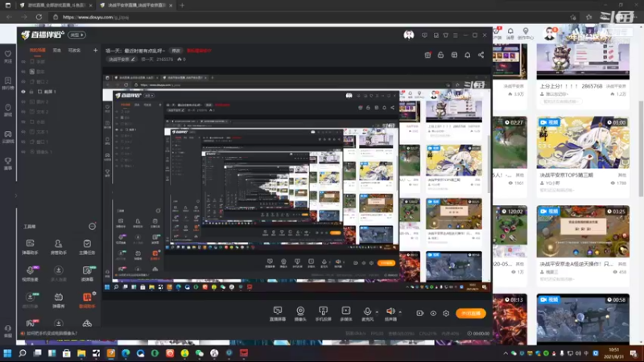Switch to the first orange scene tab

tap(37, 51)
